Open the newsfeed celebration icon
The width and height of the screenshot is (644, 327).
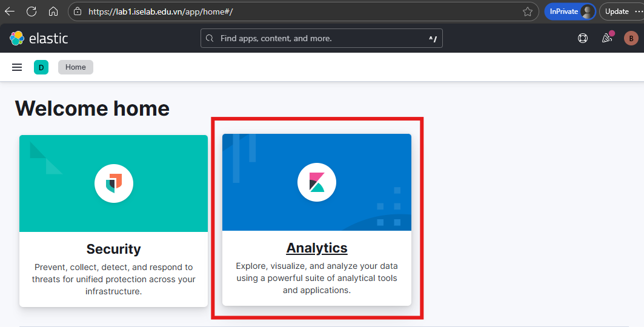(x=607, y=39)
